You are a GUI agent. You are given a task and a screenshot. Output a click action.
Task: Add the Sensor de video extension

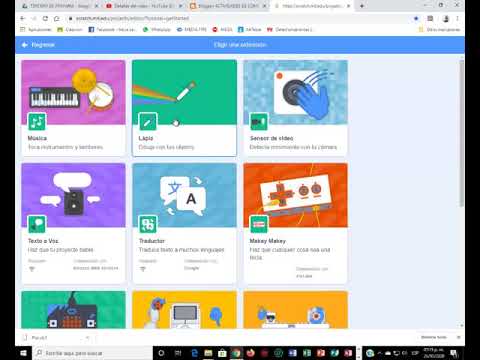(x=295, y=108)
